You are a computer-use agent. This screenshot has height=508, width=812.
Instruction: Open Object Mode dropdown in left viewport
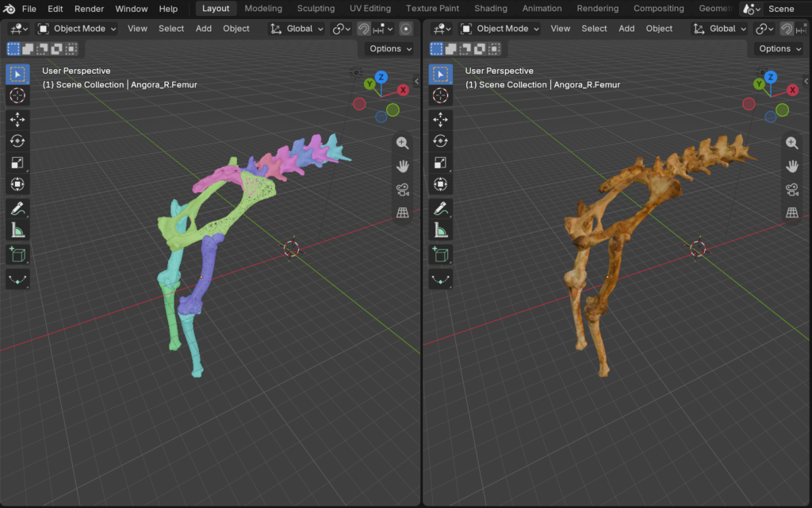[77, 29]
